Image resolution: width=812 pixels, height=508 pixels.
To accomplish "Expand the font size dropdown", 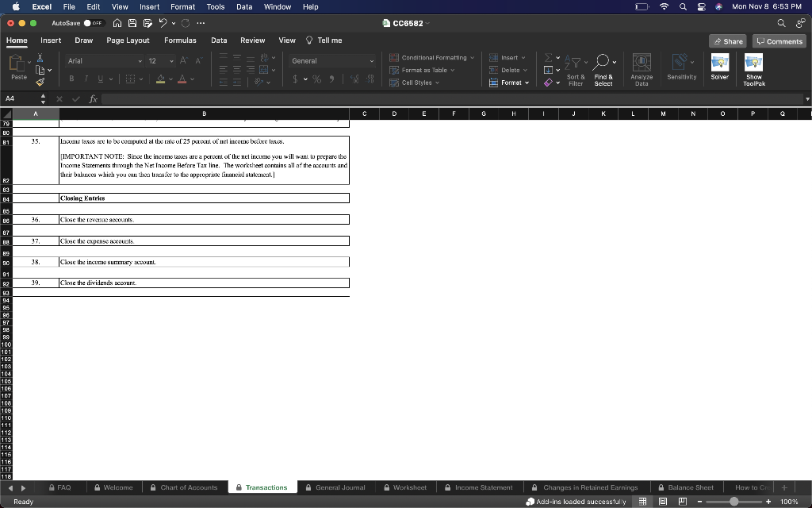I will tap(172, 60).
